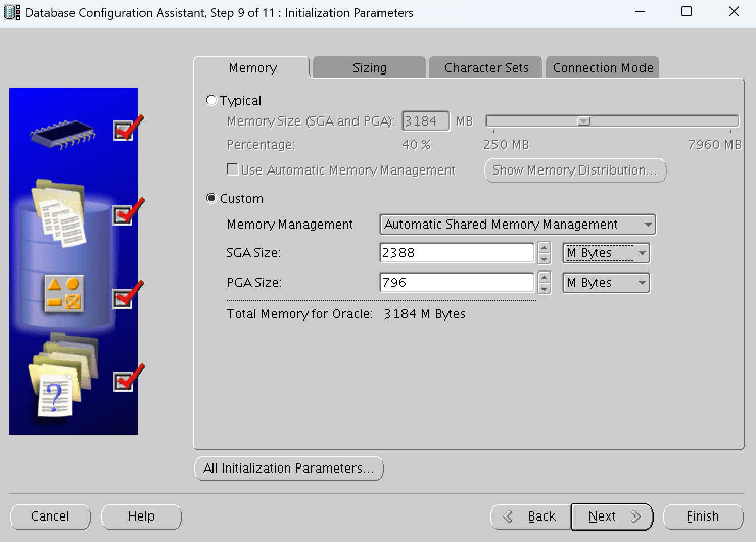Proceed with the Next button
756x542 pixels.
tap(612, 516)
